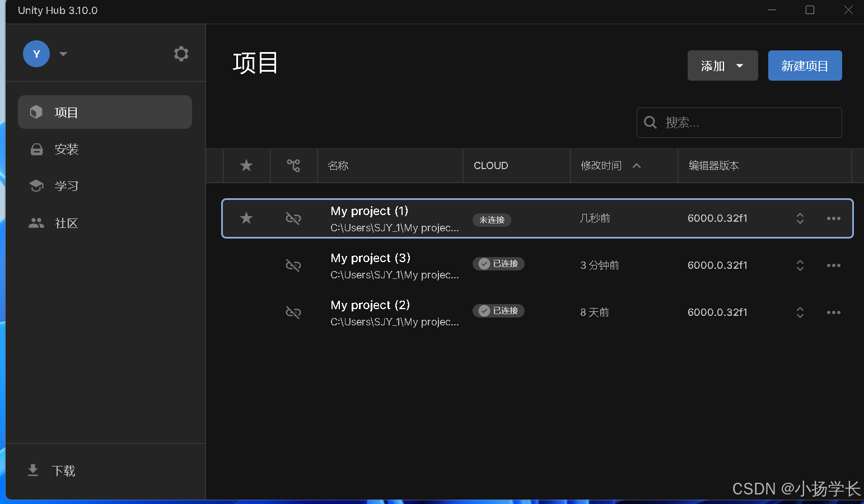
Task: Toggle the 修改时间 sort direction chevron
Action: coord(637,166)
